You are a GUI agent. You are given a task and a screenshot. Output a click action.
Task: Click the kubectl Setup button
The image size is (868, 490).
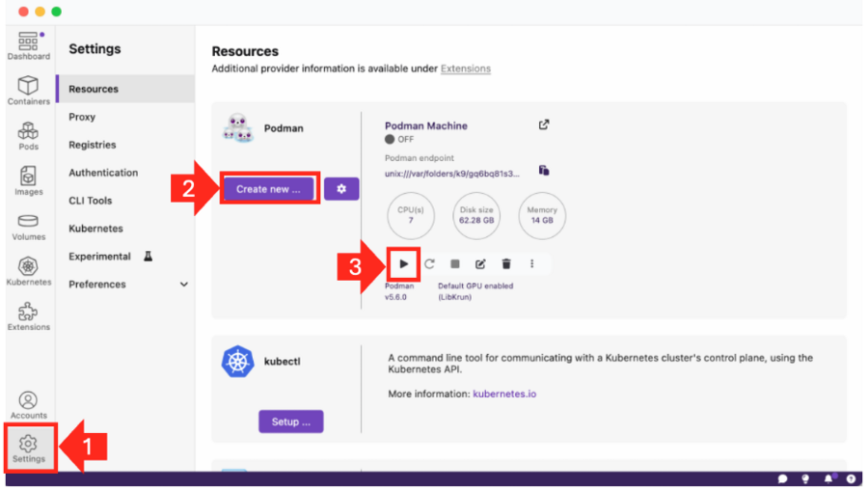[x=290, y=422]
